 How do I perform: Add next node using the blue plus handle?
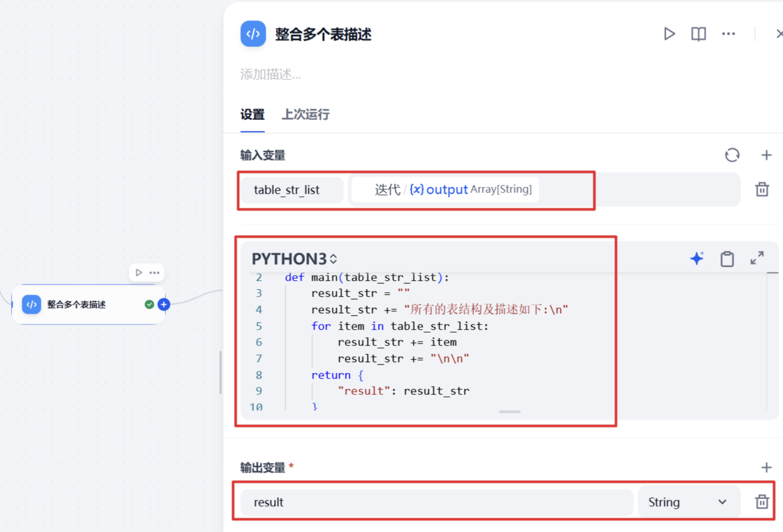(164, 305)
